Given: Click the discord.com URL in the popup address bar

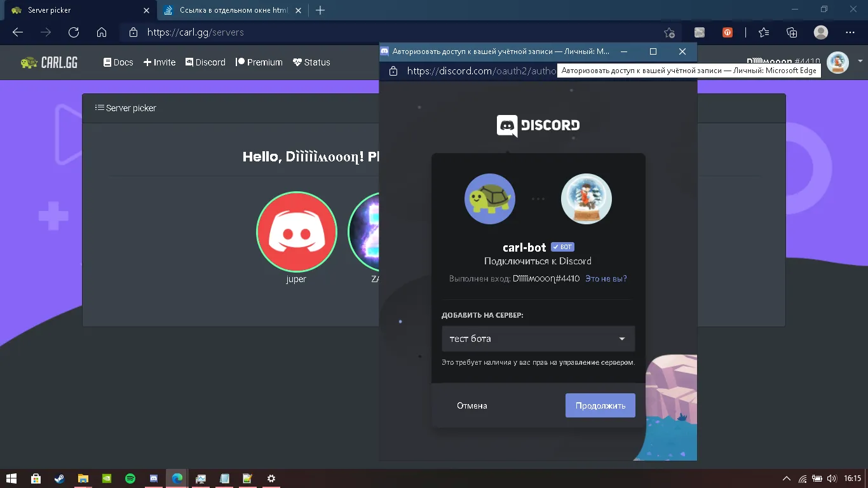Looking at the screenshot, I should point(482,71).
